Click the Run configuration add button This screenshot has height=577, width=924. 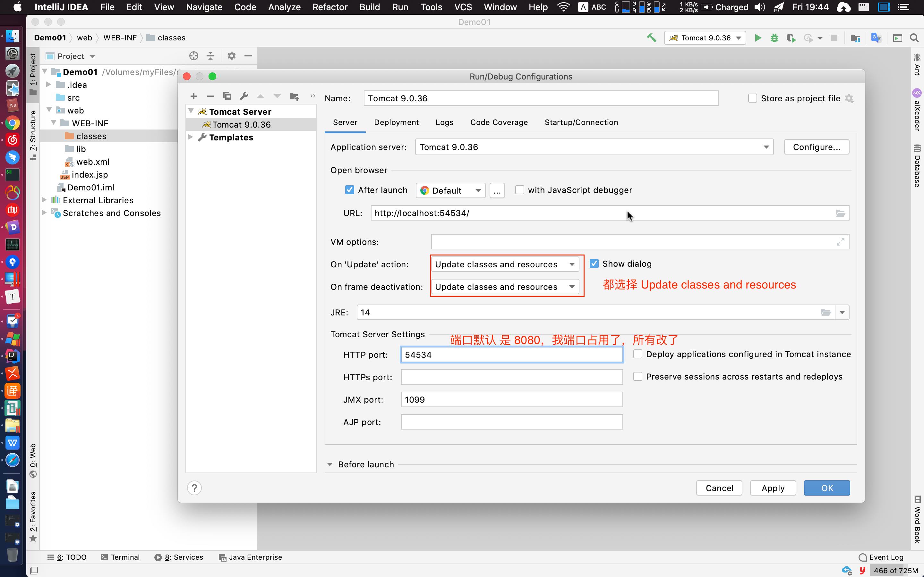tap(193, 96)
